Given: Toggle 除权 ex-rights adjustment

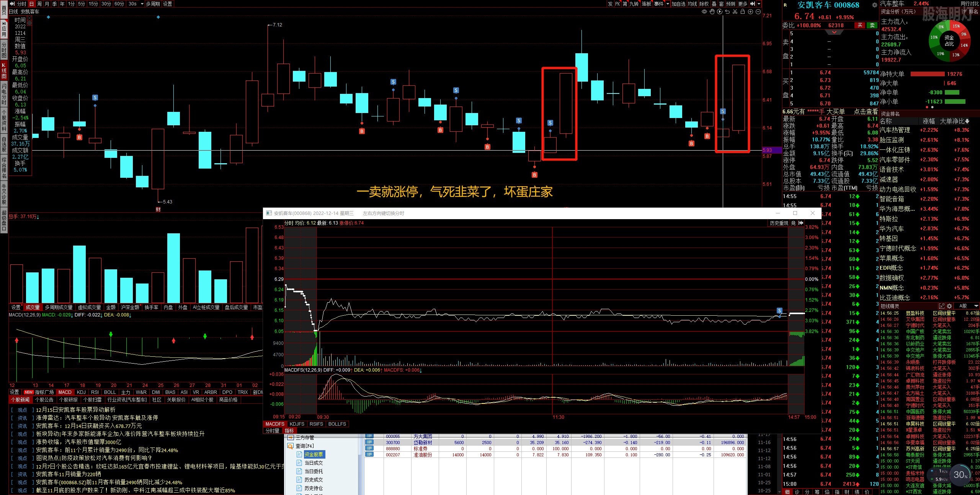Looking at the screenshot, I should pos(704,4).
